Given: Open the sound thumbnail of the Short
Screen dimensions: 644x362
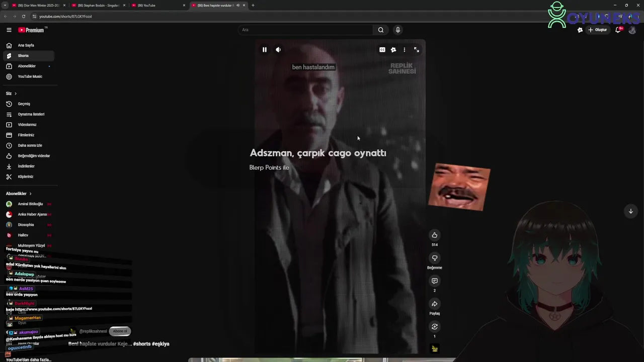Looking at the screenshot, I should (435, 348).
